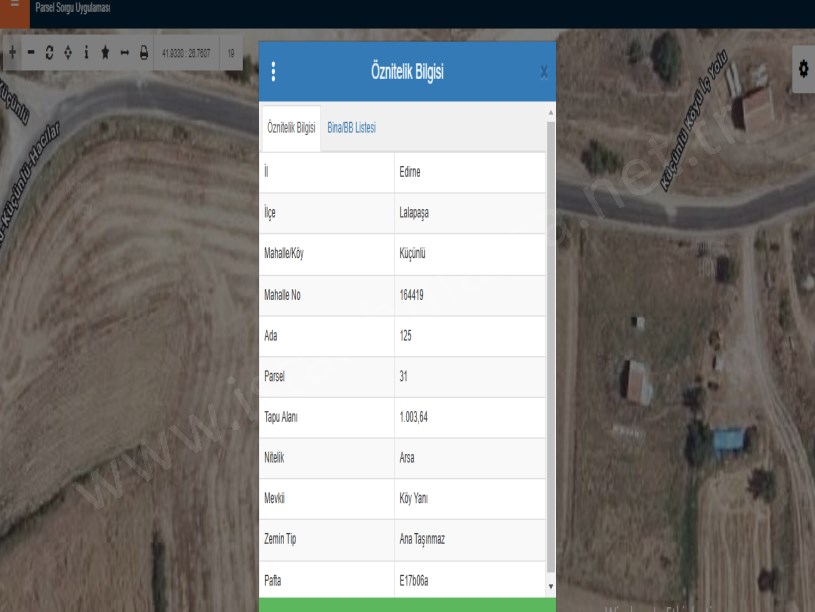Select the info query tool icon
The width and height of the screenshot is (815, 612).
86,52
